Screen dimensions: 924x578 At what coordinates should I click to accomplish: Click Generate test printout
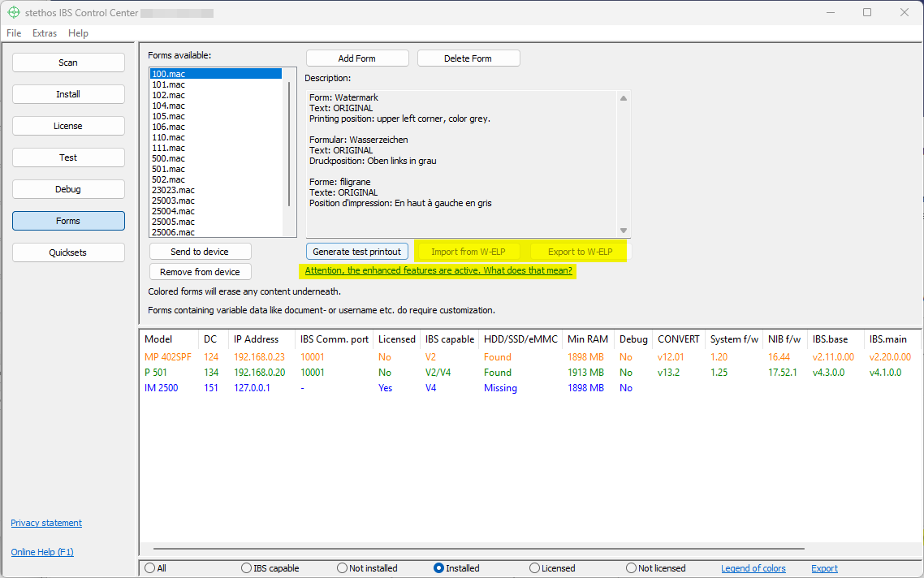[x=356, y=252]
